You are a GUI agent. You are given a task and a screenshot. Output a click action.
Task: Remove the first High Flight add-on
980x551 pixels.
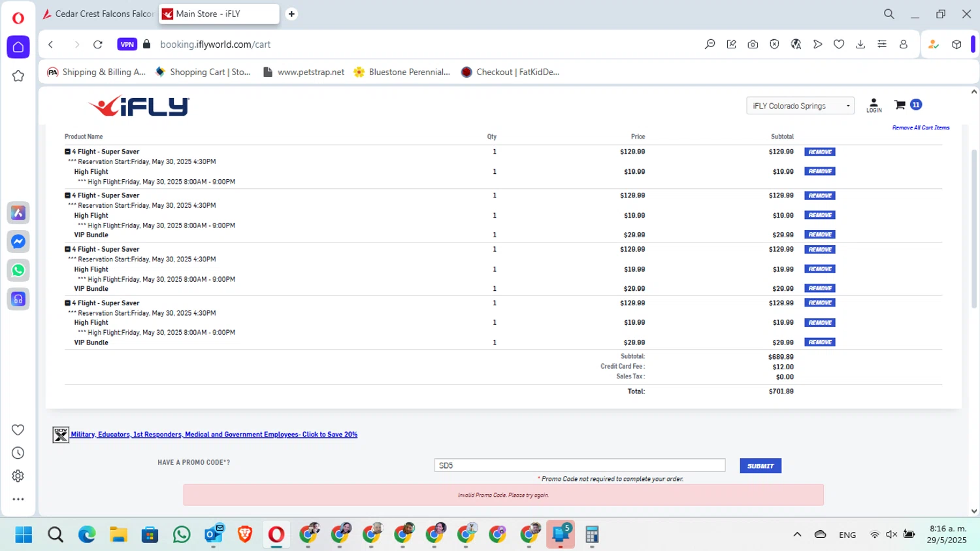[x=819, y=172]
